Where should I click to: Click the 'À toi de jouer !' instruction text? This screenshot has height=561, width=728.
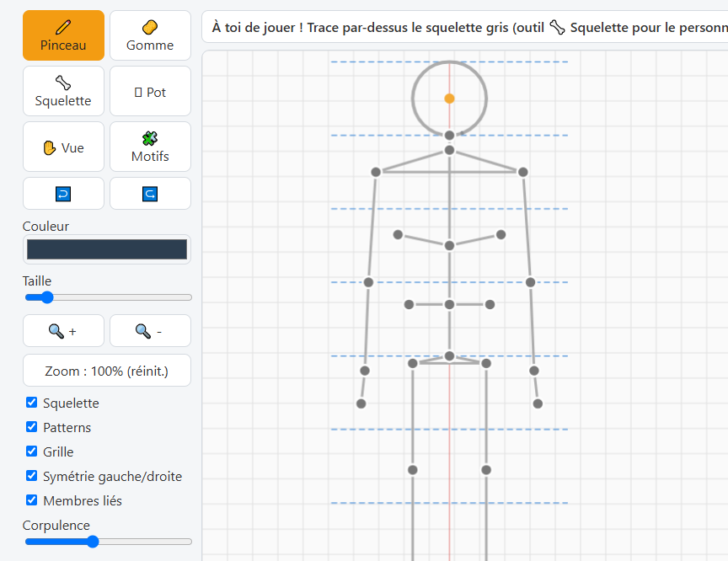[x=257, y=28]
